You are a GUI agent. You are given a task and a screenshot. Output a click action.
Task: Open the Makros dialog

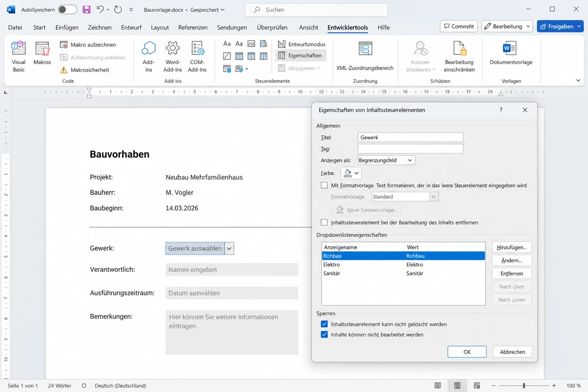coord(42,54)
